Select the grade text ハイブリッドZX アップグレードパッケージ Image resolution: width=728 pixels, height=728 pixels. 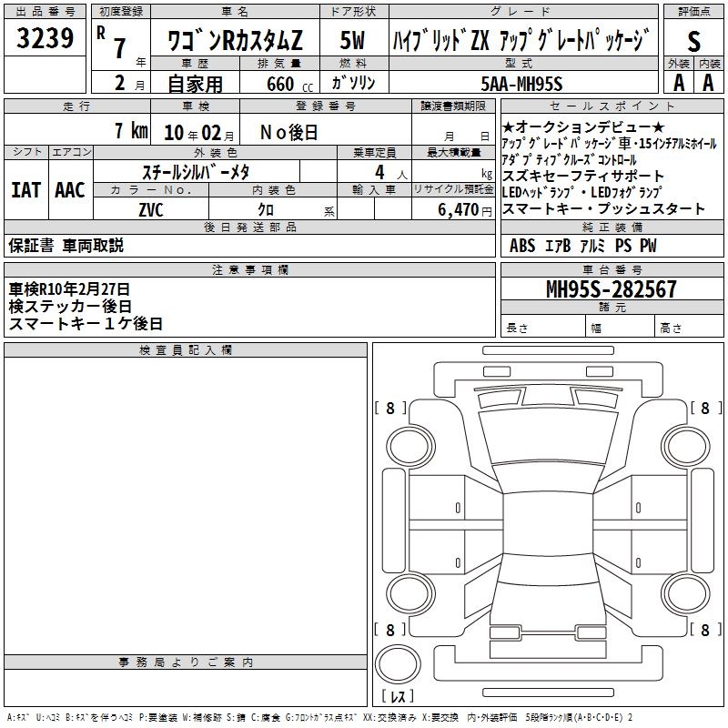click(520, 40)
